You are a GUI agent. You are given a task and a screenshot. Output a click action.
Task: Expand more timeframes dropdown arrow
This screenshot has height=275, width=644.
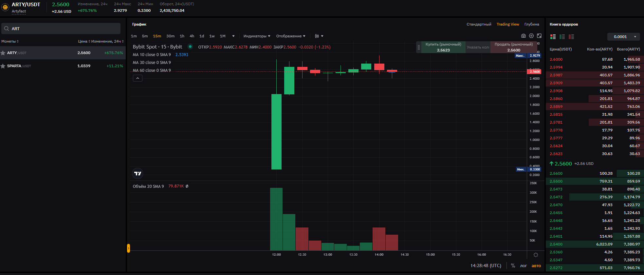coord(233,36)
